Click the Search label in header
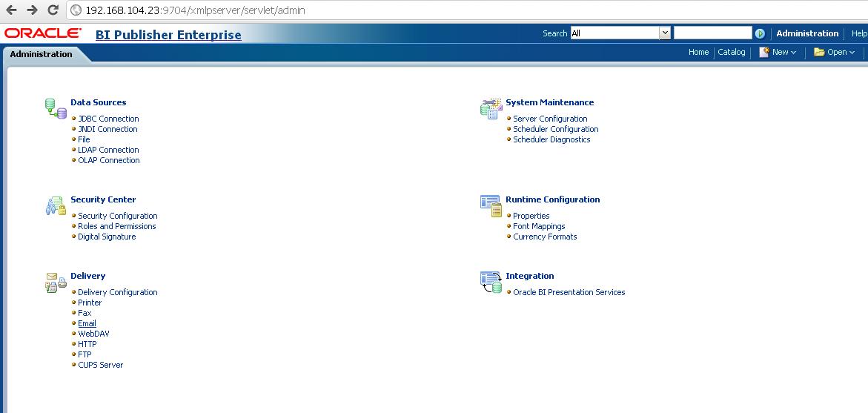The height and width of the screenshot is (413, 868). pyautogui.click(x=554, y=33)
